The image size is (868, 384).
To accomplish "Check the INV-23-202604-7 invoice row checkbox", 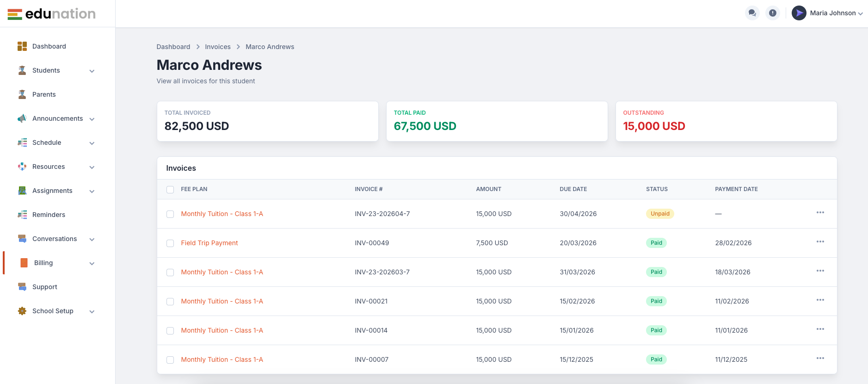I will tap(170, 214).
